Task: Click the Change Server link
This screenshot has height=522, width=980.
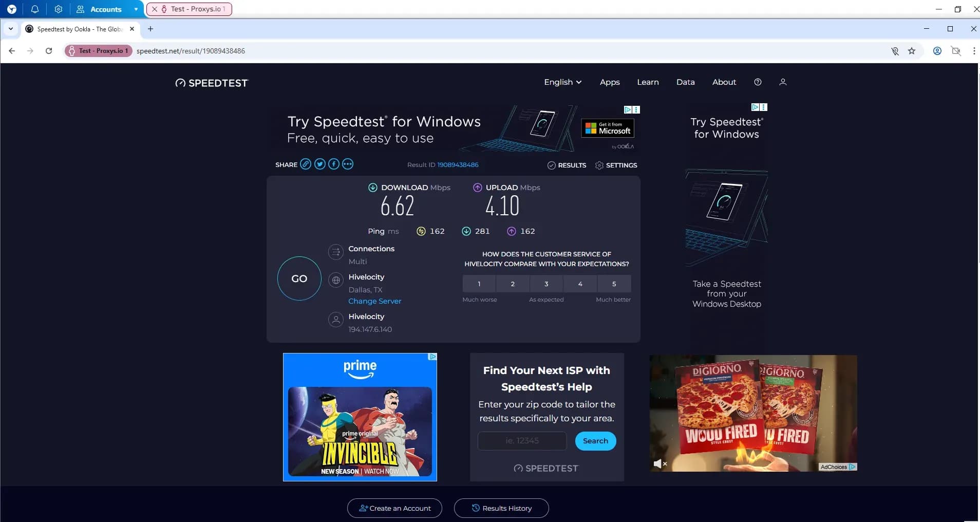Action: (374, 301)
